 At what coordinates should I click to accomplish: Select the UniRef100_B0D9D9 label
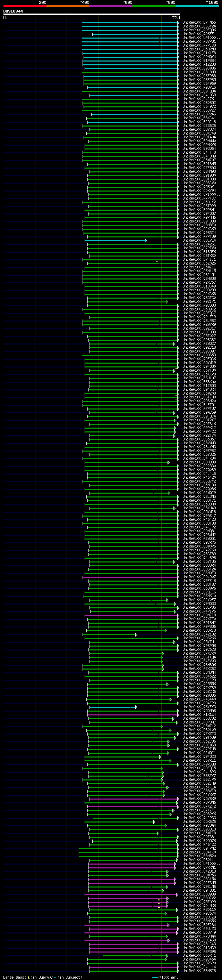[x=199, y=894]
